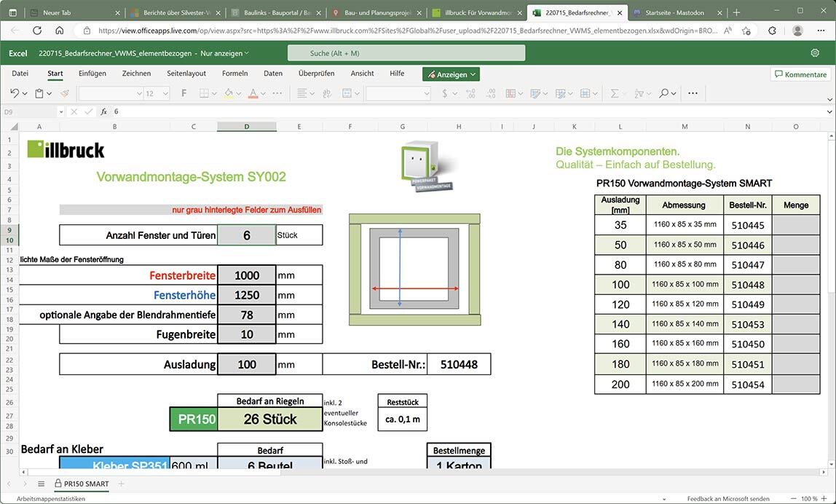Click the AutoSum sigma icon
836x504 pixels.
(615, 93)
